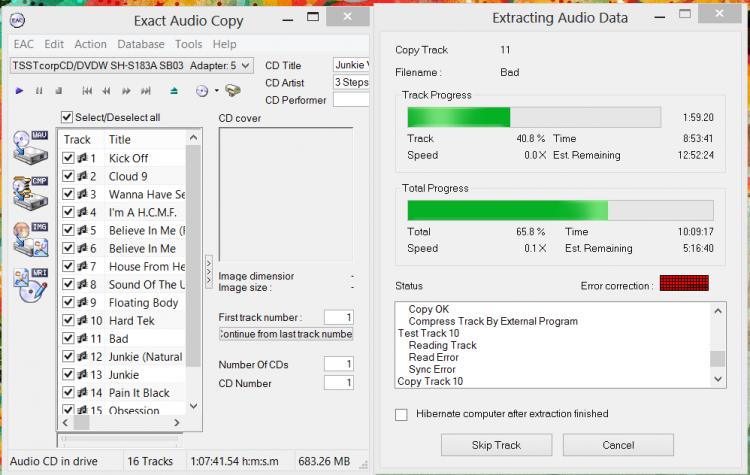750x475 pixels.
Task: Enable Hibernate computer after extraction checkbox
Action: click(x=401, y=414)
